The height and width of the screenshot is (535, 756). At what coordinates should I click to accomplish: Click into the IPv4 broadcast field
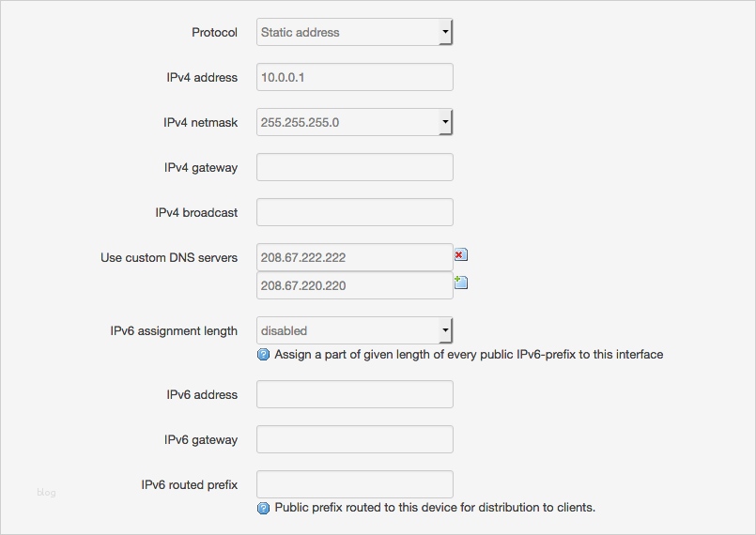[354, 212]
